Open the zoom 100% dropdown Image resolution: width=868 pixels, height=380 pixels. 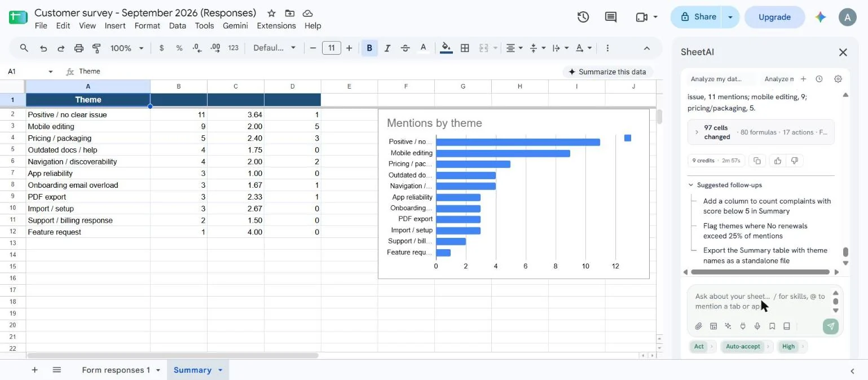[x=127, y=48]
